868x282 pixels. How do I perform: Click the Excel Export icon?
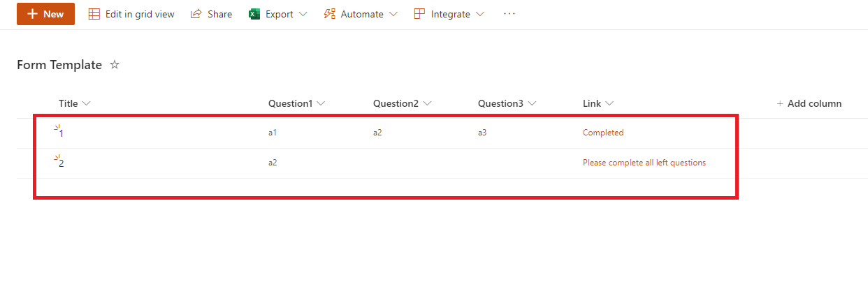click(x=254, y=14)
